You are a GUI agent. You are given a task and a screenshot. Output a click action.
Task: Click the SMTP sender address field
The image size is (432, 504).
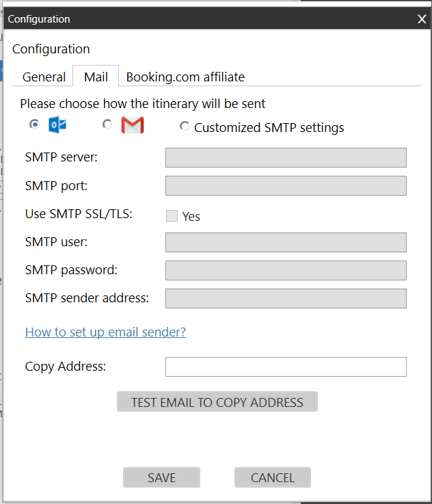click(x=286, y=298)
